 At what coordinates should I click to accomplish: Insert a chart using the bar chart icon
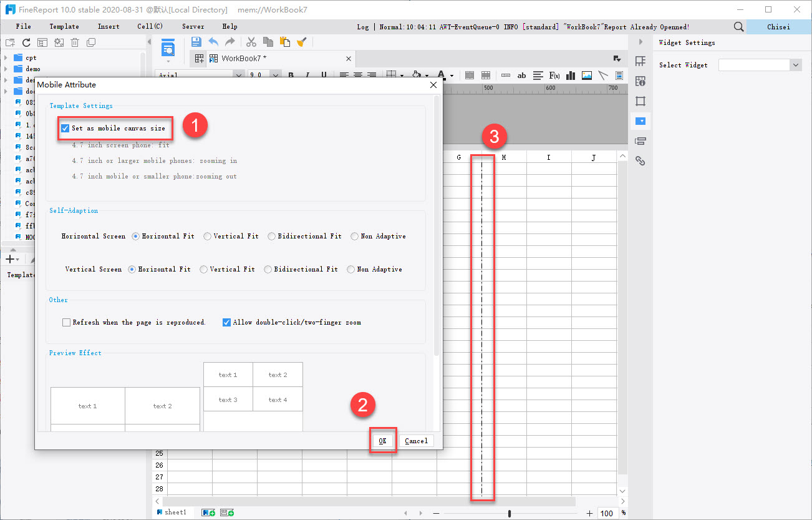570,75
